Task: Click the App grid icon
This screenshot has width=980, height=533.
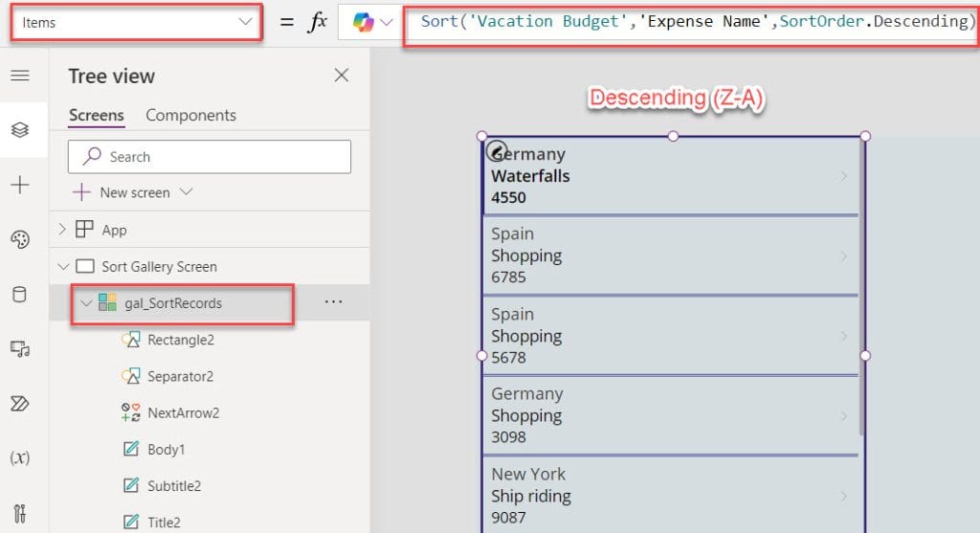Action: point(84,230)
